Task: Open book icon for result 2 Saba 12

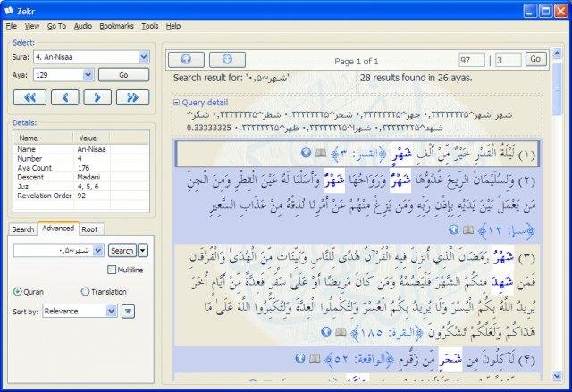Action: click(x=468, y=229)
